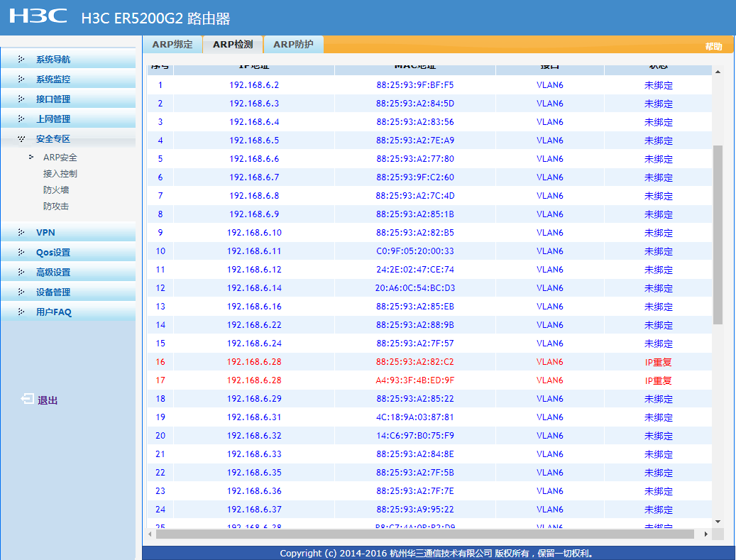Click horizontal scroll left arrow

click(150, 534)
